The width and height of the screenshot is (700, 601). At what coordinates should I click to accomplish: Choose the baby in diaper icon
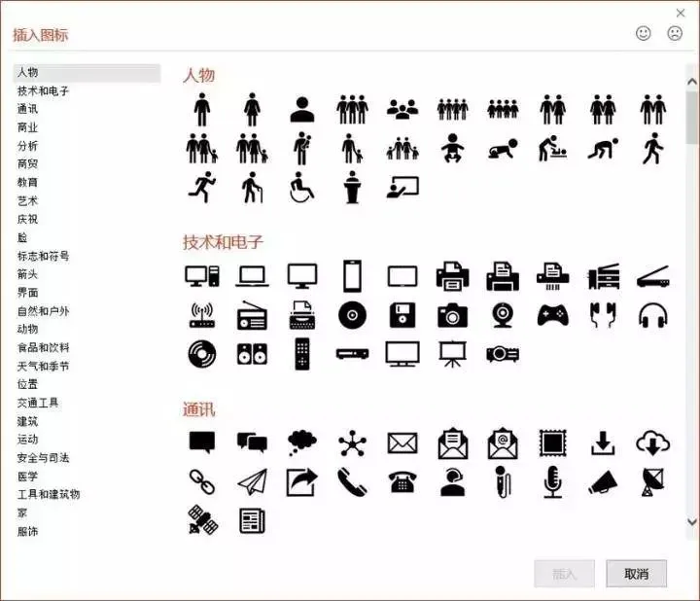pyautogui.click(x=453, y=148)
